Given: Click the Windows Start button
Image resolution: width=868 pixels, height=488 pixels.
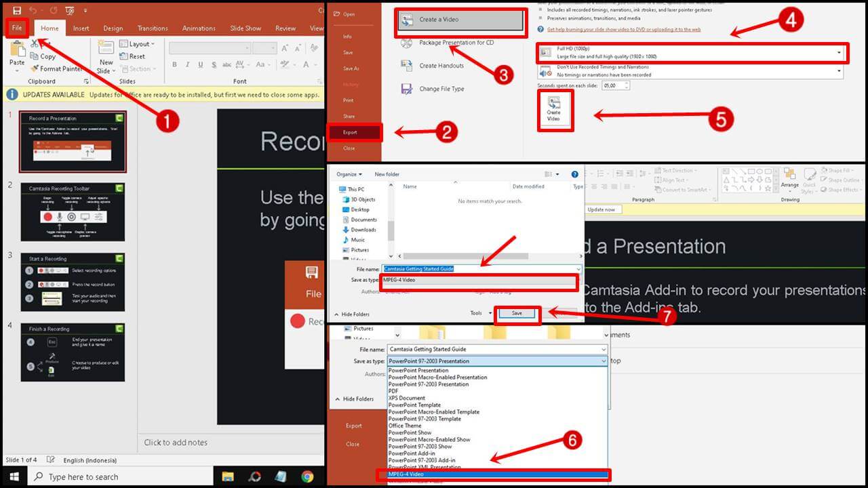Looking at the screenshot, I should (x=14, y=476).
